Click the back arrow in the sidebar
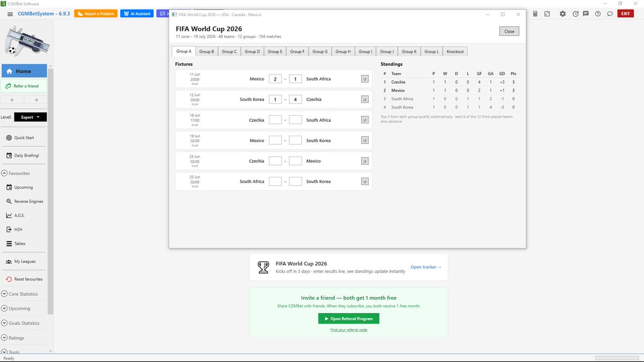Viewport: 644px width, 362px height. pos(12,100)
